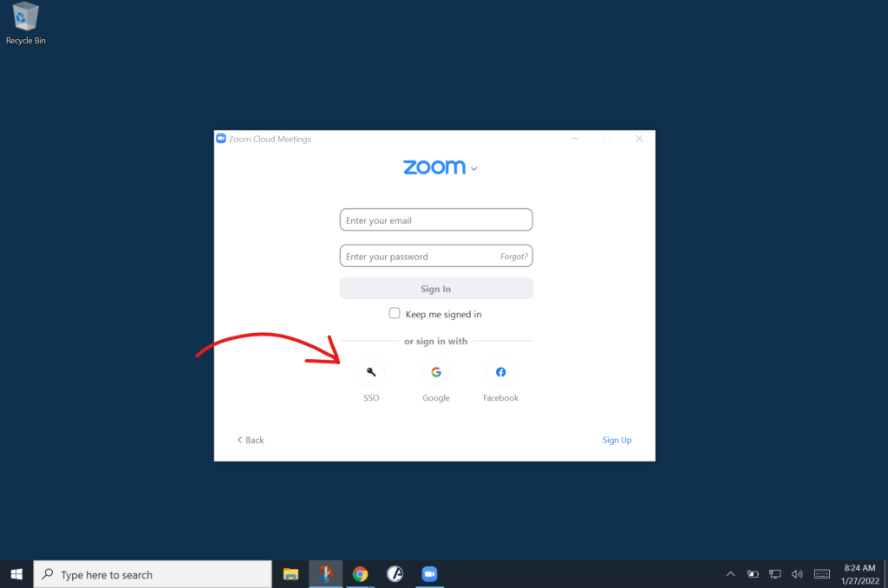The height and width of the screenshot is (588, 888).
Task: Expand the zoom logo dropdown arrow
Action: pyautogui.click(x=474, y=169)
